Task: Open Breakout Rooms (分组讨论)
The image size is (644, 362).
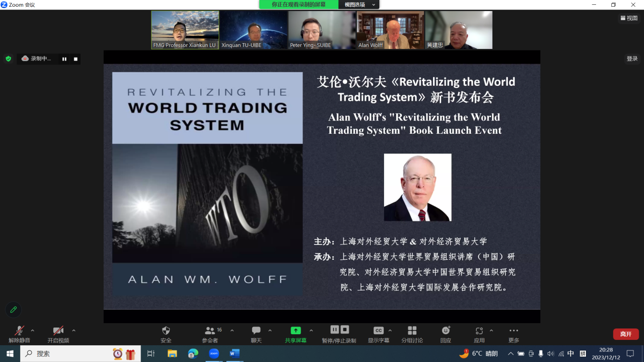Action: click(x=412, y=331)
